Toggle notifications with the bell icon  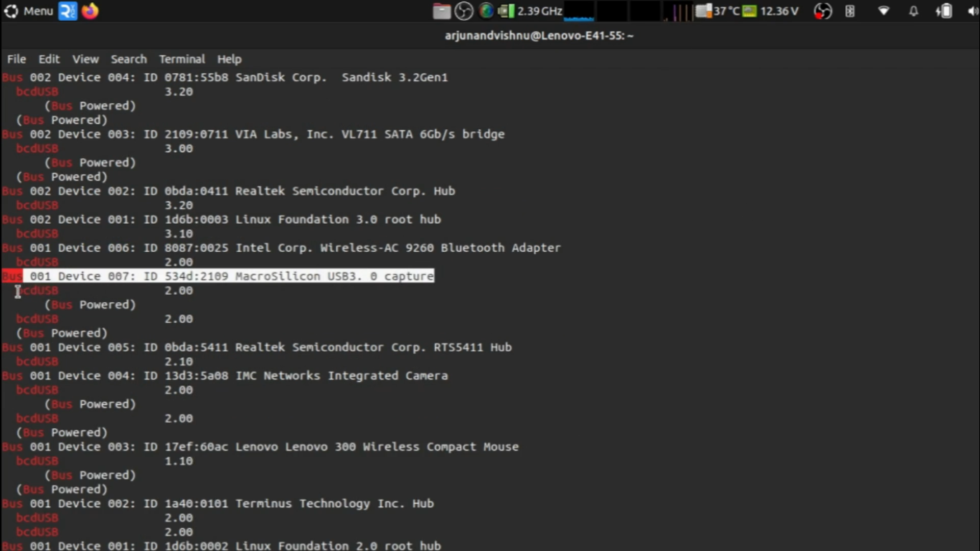coord(913,11)
